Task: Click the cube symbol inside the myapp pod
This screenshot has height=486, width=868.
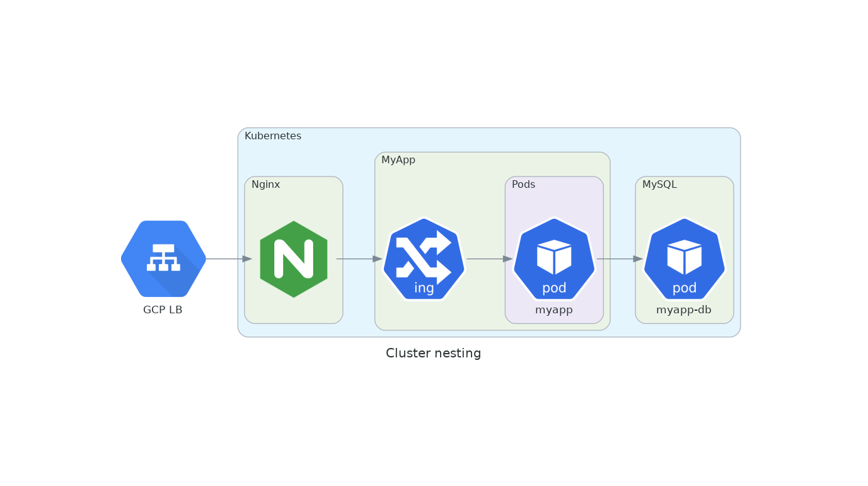Action: point(553,252)
